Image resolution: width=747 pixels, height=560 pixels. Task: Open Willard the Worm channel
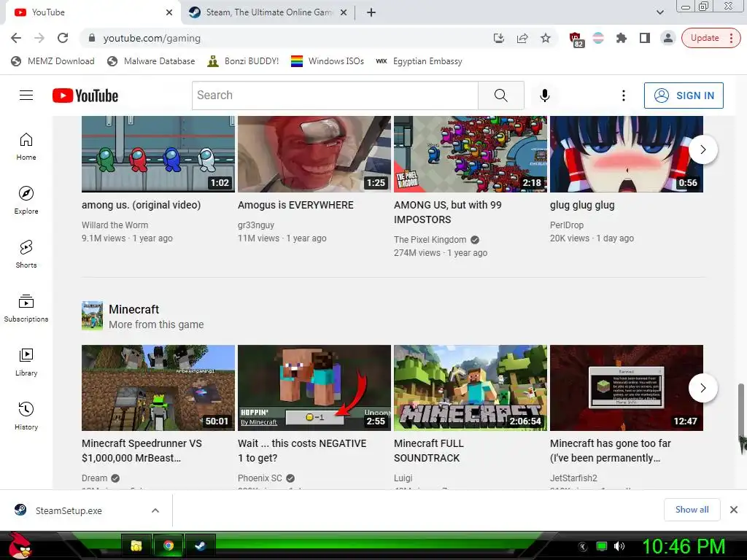pos(115,225)
